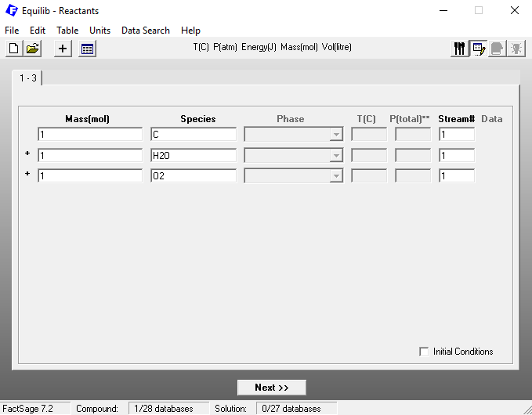532x415 pixels.
Task: Enable the Initial Conditions checkbox
Action: pos(424,352)
